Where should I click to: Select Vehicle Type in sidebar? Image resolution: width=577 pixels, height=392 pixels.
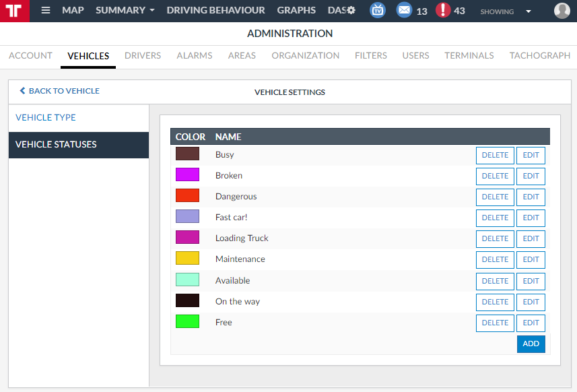tap(46, 118)
